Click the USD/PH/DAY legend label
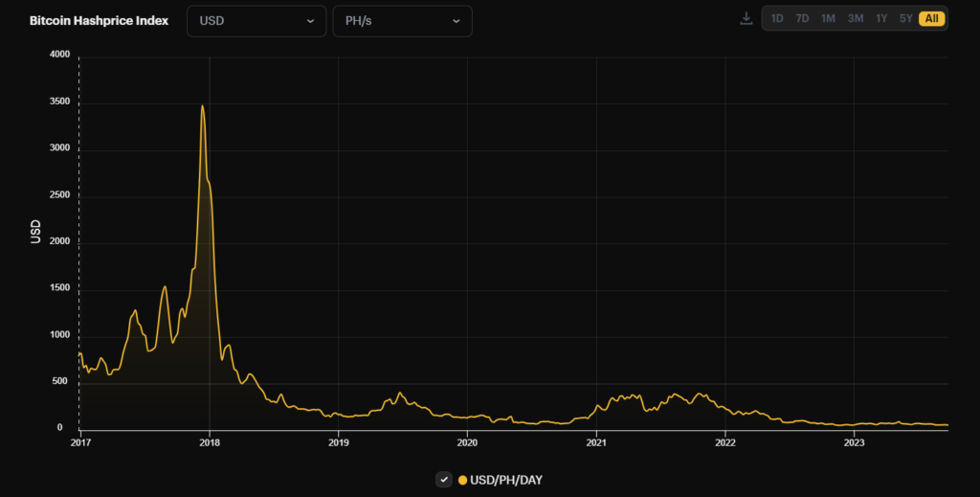The image size is (980, 497). pyautogui.click(x=506, y=480)
